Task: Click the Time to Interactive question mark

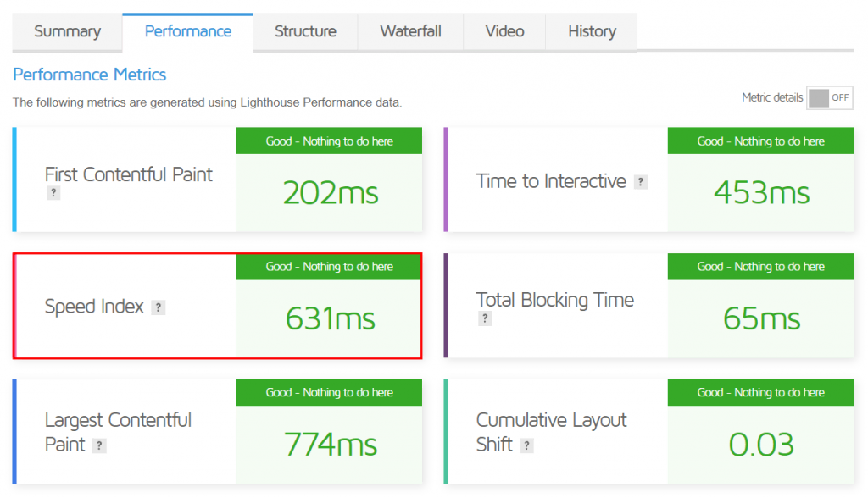Action: [x=641, y=182]
